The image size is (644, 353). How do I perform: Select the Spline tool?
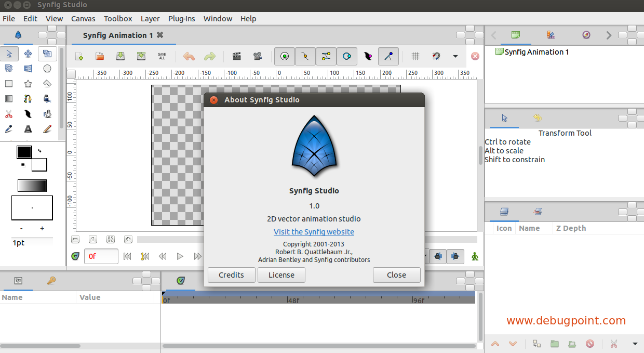pyautogui.click(x=28, y=98)
